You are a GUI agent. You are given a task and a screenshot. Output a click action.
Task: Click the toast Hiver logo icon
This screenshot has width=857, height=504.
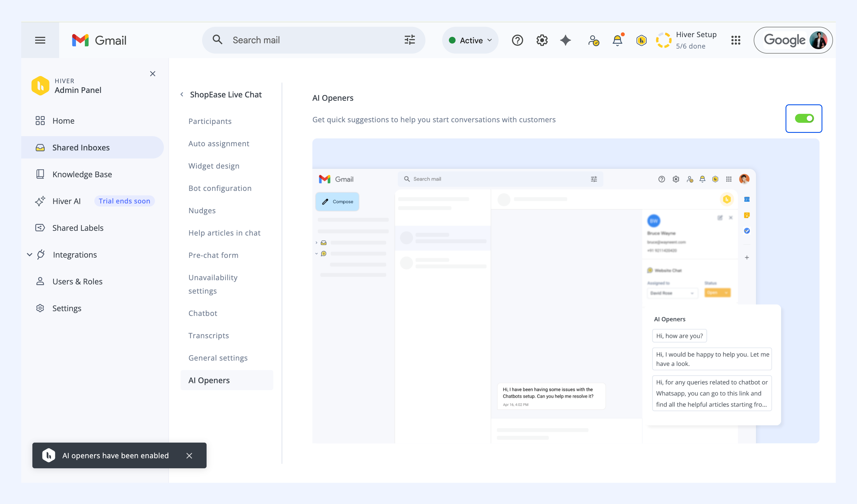point(49,455)
